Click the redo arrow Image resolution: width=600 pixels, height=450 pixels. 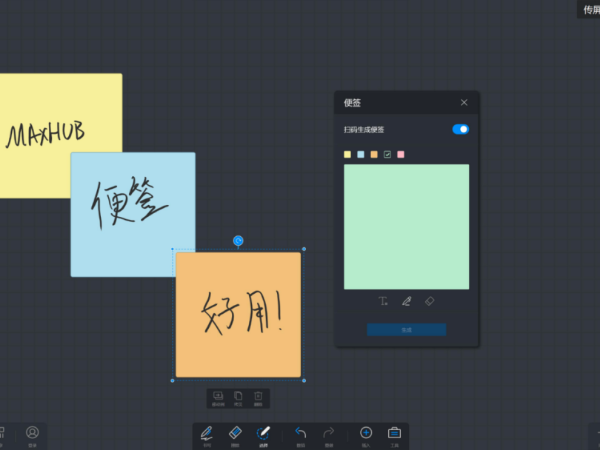pyautogui.click(x=329, y=434)
